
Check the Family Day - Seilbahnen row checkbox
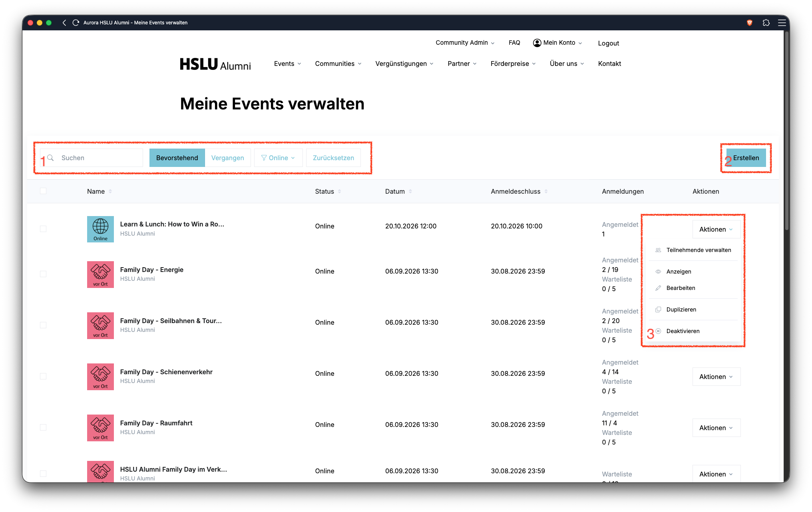(x=43, y=325)
